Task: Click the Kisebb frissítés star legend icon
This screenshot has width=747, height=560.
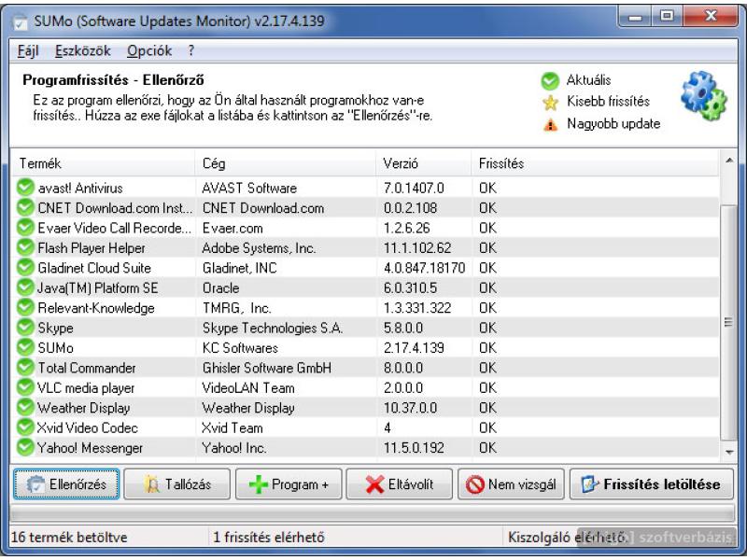Action: (550, 103)
